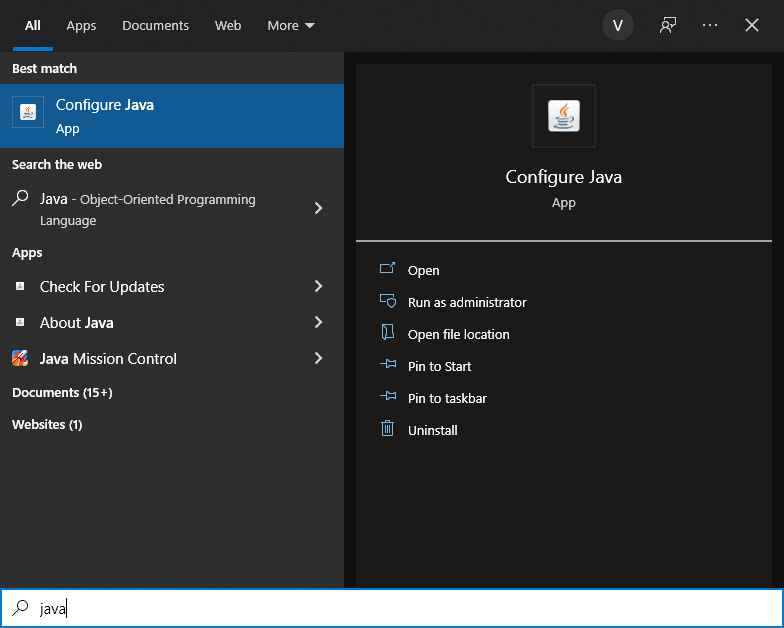Select Check For Updates app
Image resolution: width=784 pixels, height=628 pixels.
tap(172, 286)
